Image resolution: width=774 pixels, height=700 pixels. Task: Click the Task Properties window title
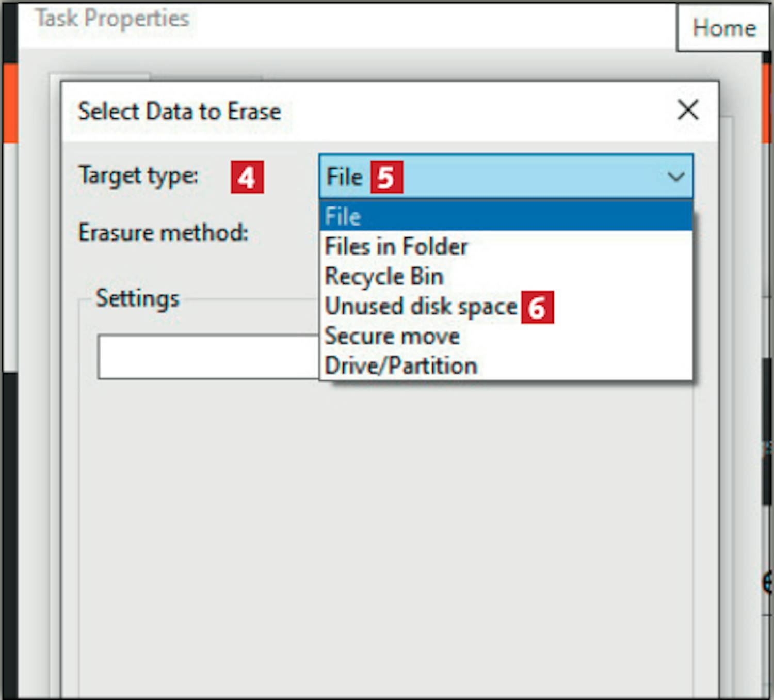[112, 19]
